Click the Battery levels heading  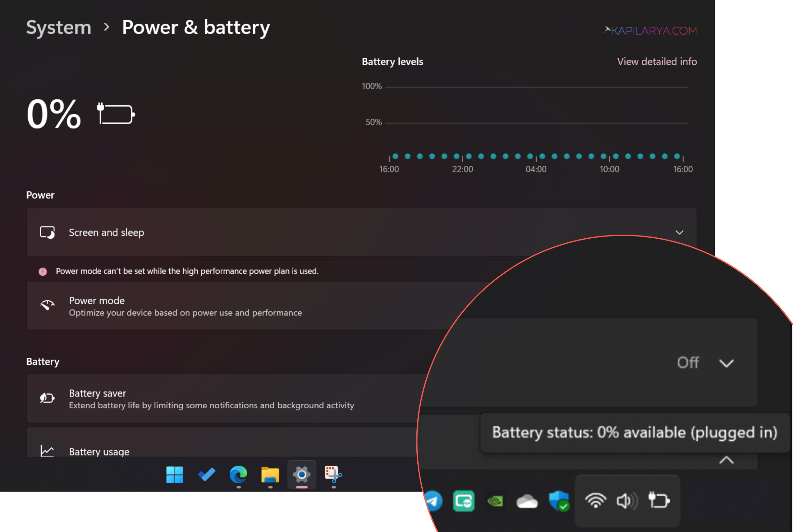click(x=392, y=62)
